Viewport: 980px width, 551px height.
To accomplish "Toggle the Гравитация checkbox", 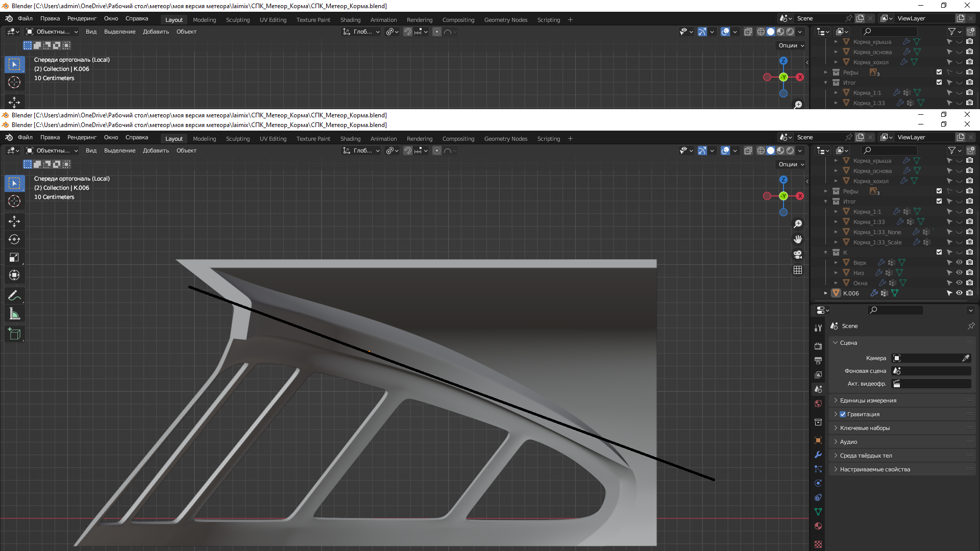I will pyautogui.click(x=843, y=414).
